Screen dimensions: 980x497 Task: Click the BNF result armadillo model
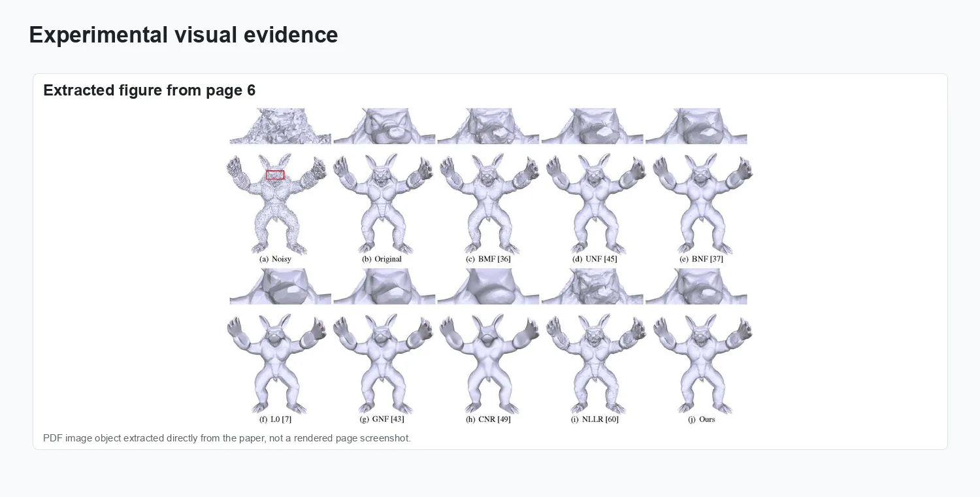(702, 203)
